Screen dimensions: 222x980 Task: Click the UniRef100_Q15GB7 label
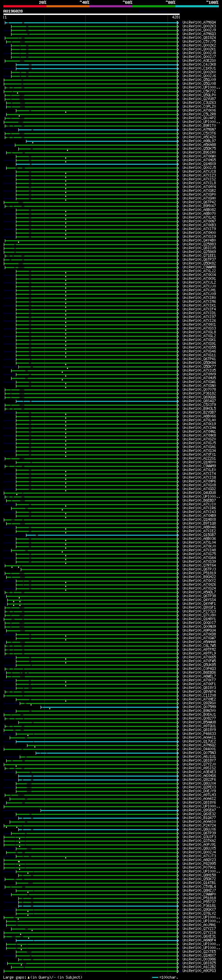click(199, 535)
